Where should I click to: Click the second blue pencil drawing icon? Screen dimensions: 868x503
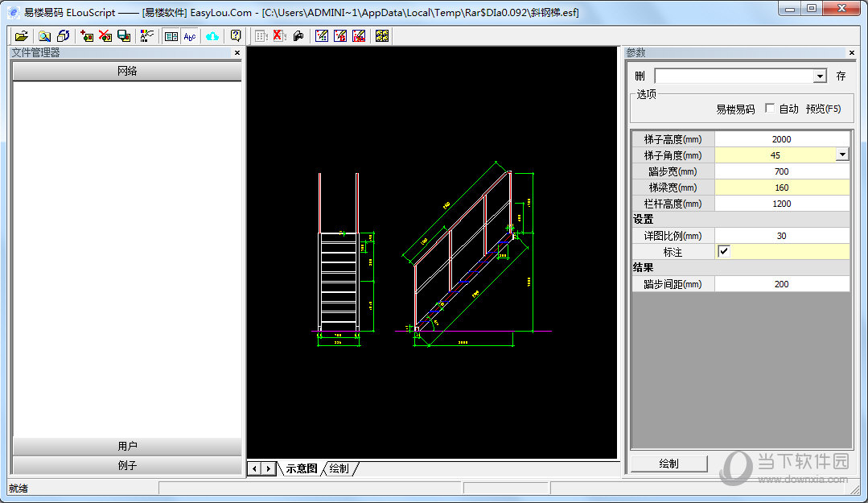[x=340, y=36]
